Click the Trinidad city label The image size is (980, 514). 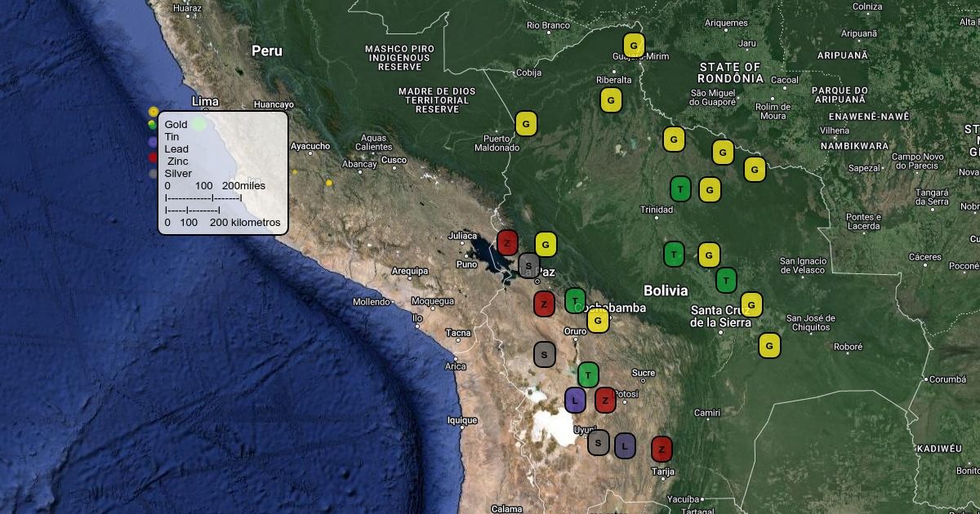tap(657, 210)
